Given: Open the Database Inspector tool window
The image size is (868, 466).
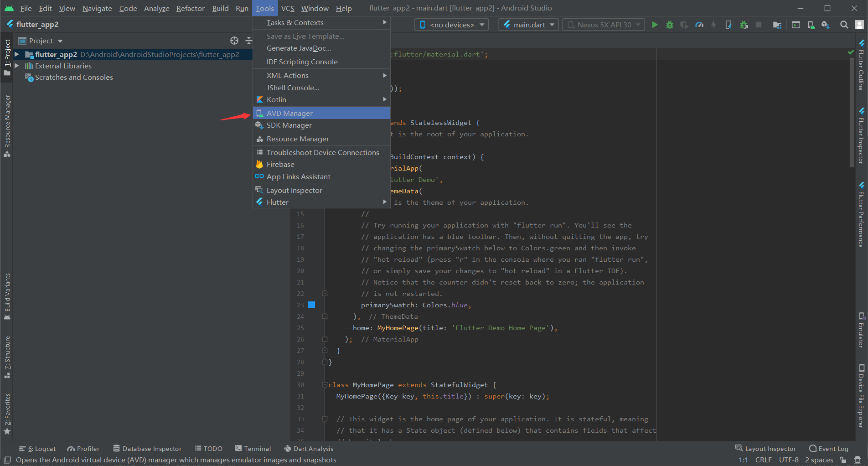Looking at the screenshot, I should click(147, 449).
